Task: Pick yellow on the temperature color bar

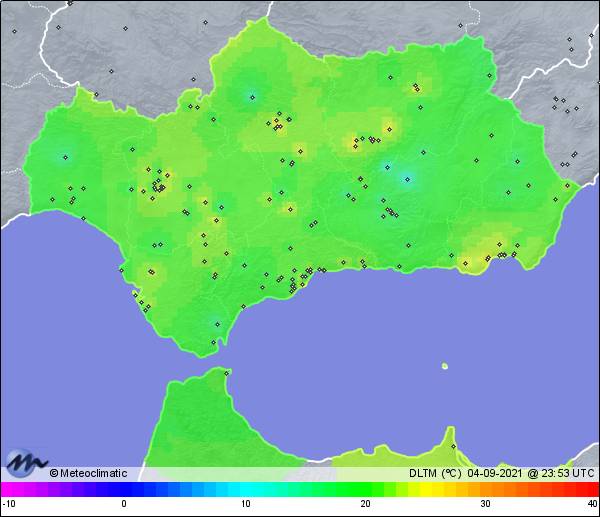Action: click(426, 489)
